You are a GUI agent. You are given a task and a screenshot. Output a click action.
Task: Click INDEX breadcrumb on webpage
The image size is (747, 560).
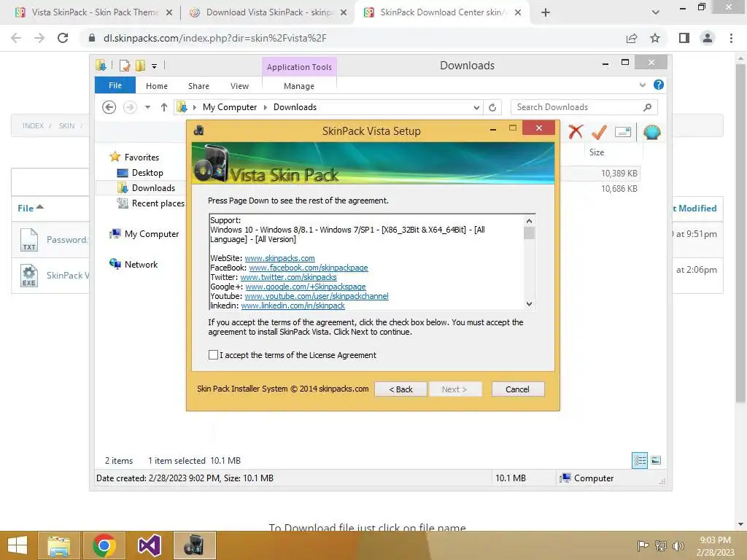(33, 125)
